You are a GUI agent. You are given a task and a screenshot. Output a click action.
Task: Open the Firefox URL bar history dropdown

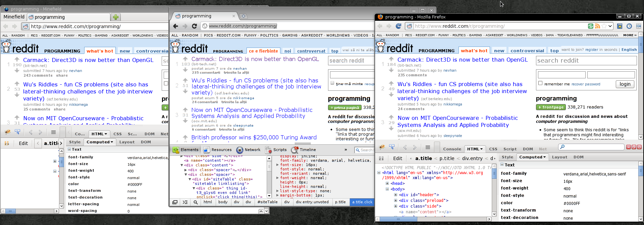pos(610,26)
